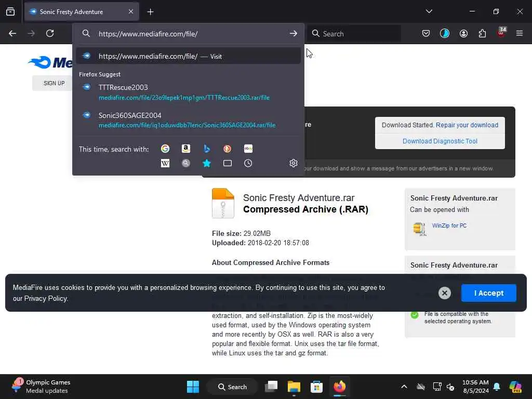Image resolution: width=532 pixels, height=399 pixels.
Task: Open Firefox View icon in tab bar
Action: [x=10, y=11]
